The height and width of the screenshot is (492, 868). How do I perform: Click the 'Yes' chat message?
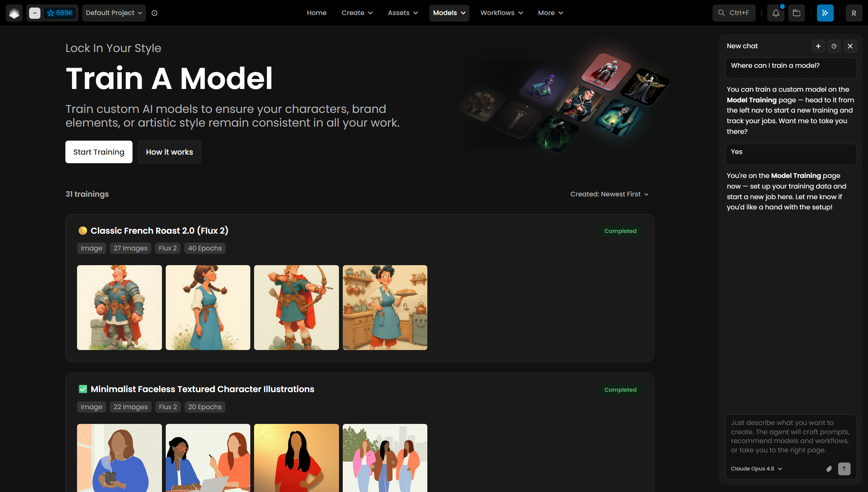(791, 154)
